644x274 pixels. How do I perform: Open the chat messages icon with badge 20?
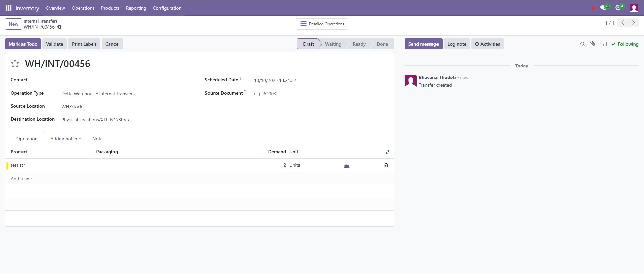pos(603,8)
